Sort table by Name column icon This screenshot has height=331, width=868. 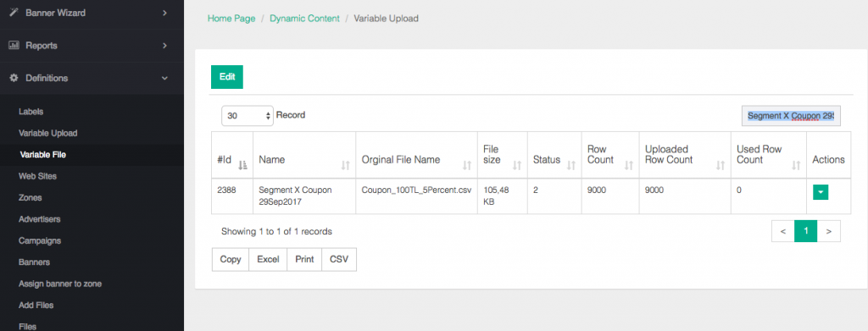[x=346, y=165]
